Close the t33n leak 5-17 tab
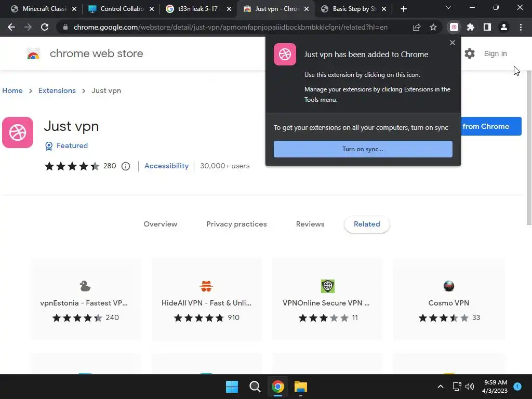The width and height of the screenshot is (532, 399). click(x=229, y=9)
